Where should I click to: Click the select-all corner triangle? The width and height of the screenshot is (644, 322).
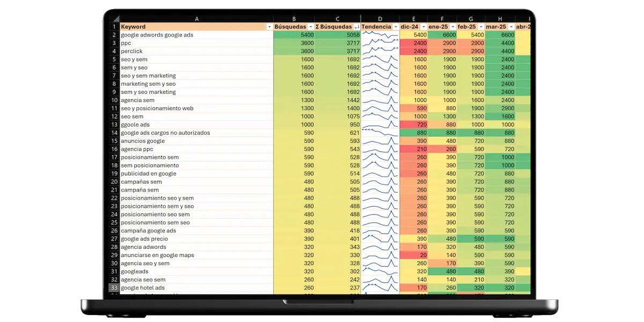point(114,19)
